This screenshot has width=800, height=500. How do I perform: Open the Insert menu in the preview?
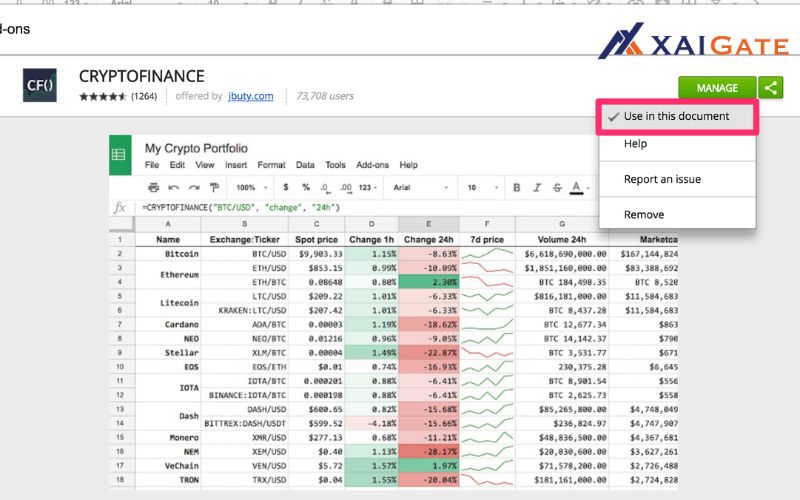236,165
